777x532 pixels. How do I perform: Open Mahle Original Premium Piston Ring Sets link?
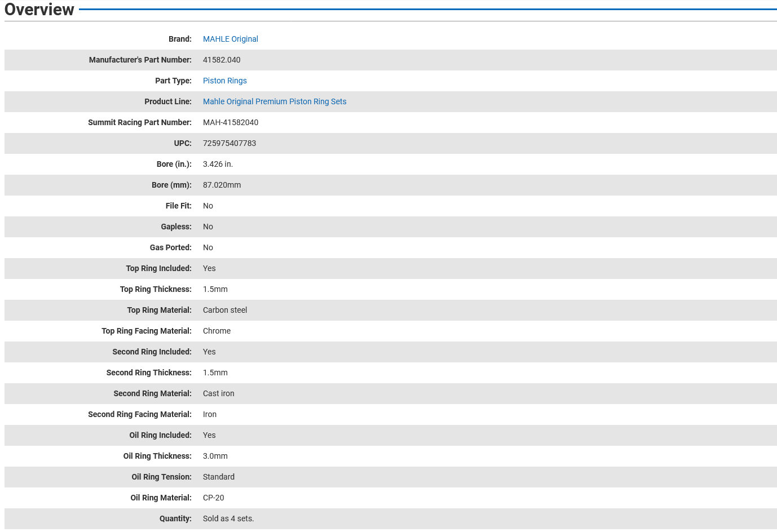coord(274,101)
